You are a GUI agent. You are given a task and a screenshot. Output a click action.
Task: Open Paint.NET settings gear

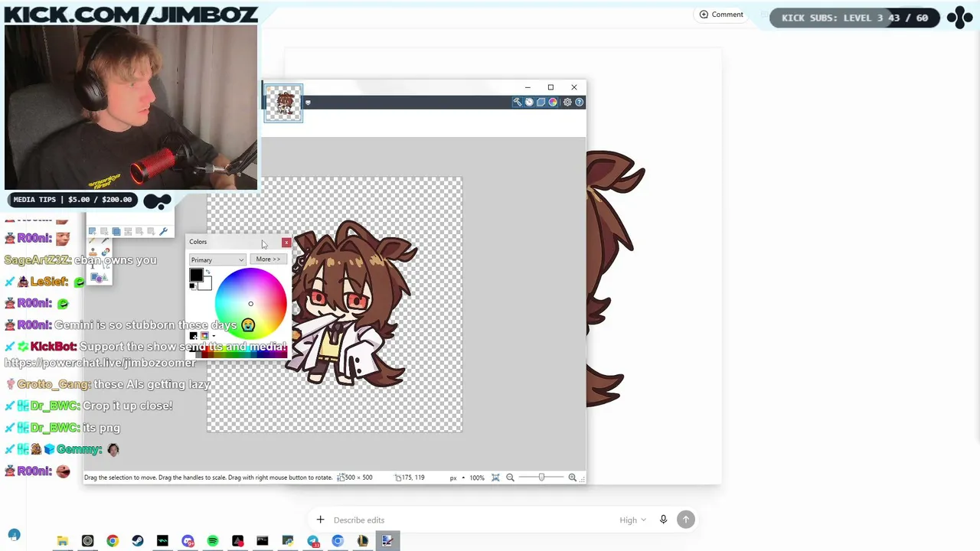tap(567, 102)
